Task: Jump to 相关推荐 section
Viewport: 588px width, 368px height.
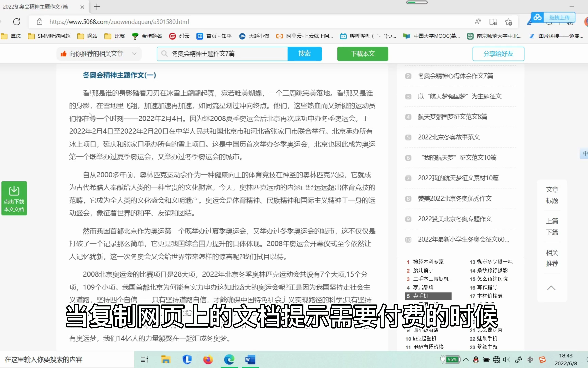Action: click(552, 258)
